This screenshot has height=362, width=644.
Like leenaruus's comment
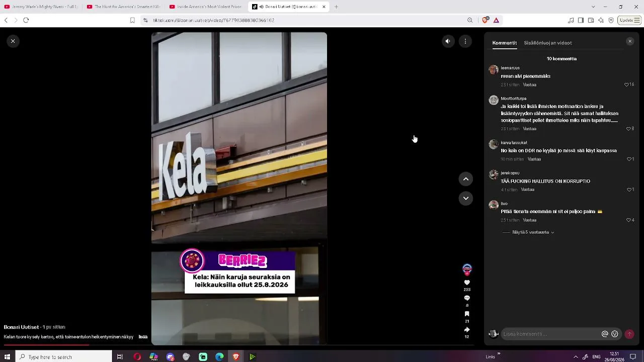[627, 84]
